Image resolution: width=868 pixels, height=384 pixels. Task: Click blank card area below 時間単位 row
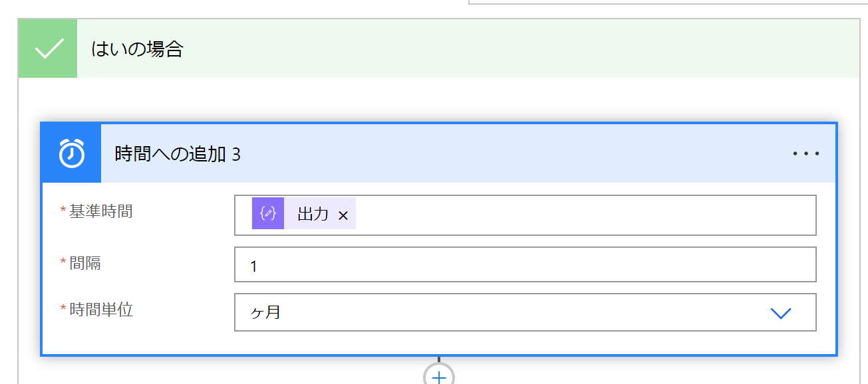(439, 343)
